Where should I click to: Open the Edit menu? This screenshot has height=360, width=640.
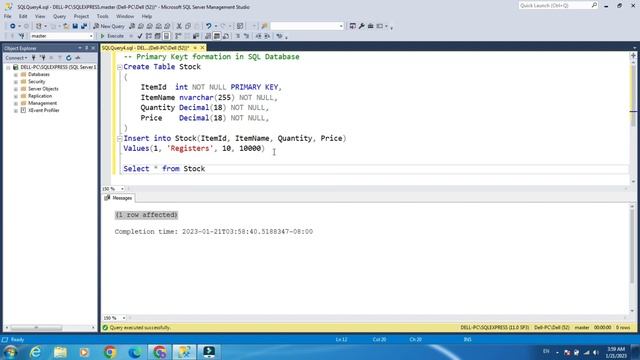23,16
